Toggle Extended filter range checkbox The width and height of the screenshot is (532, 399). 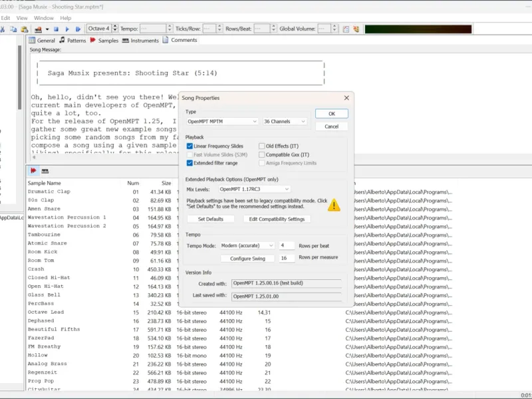(190, 163)
